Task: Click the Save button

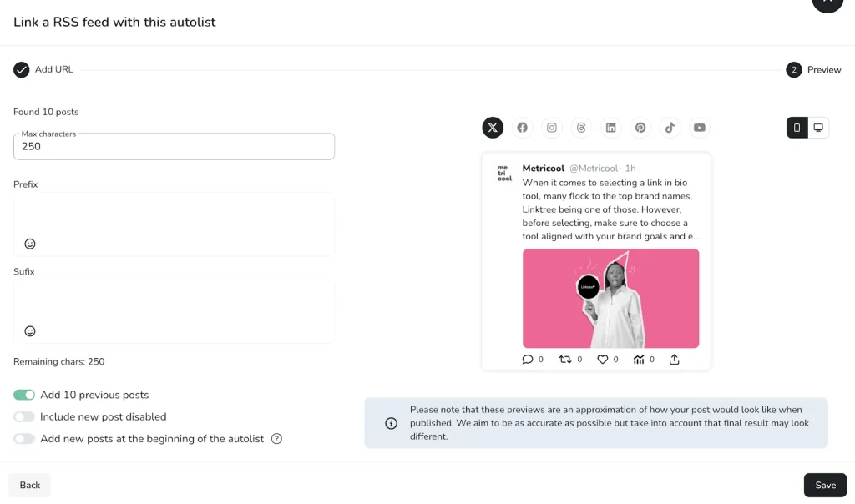Action: point(825,485)
